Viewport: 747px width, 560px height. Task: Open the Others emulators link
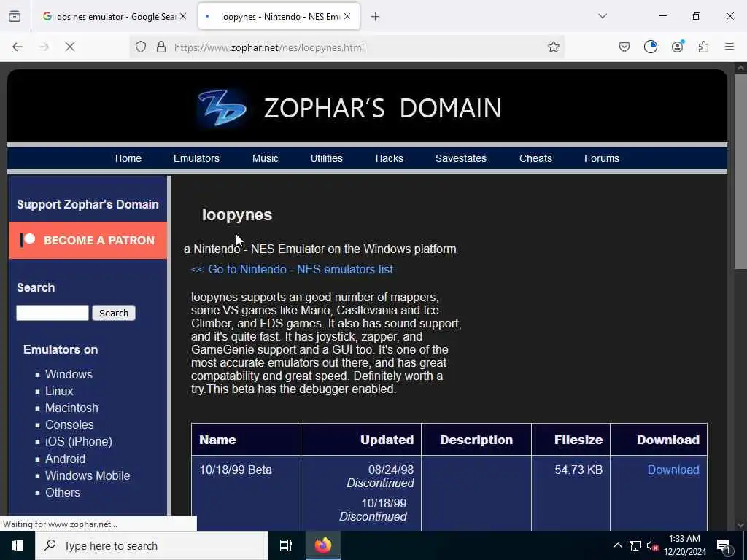point(63,492)
